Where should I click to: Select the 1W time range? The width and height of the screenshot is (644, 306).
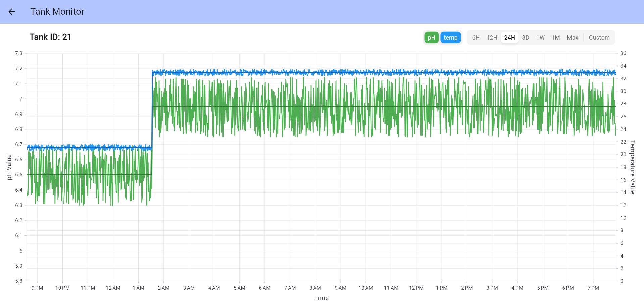(540, 38)
